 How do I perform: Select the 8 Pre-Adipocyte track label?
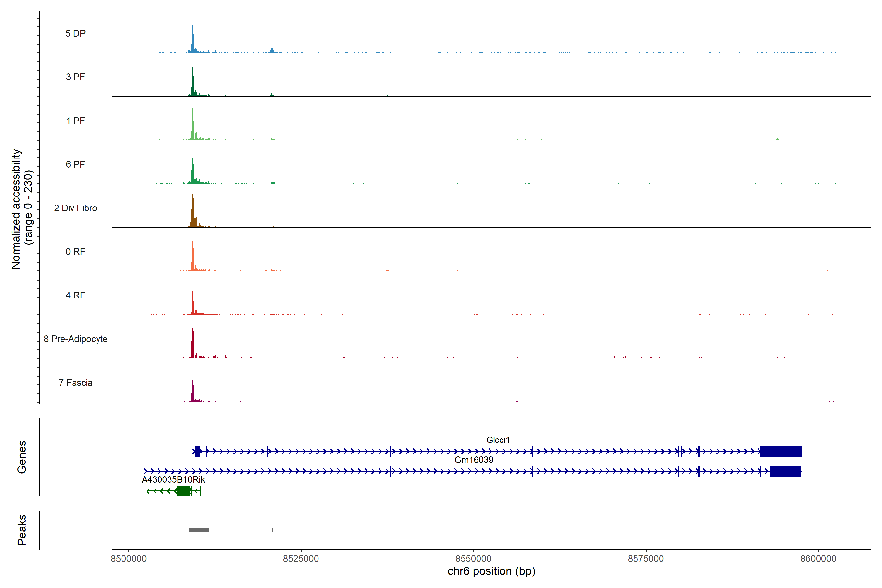(75, 339)
